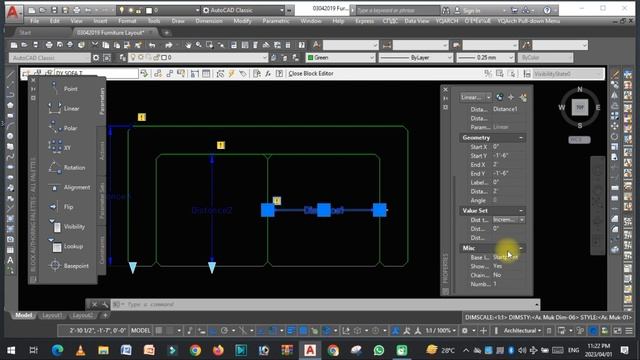Click the ViewCube top face
The height and width of the screenshot is (360, 640).
coord(580,107)
